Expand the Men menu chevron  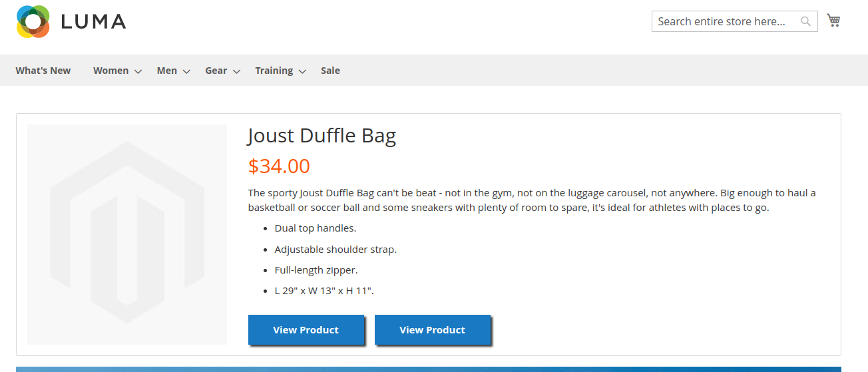pos(186,71)
